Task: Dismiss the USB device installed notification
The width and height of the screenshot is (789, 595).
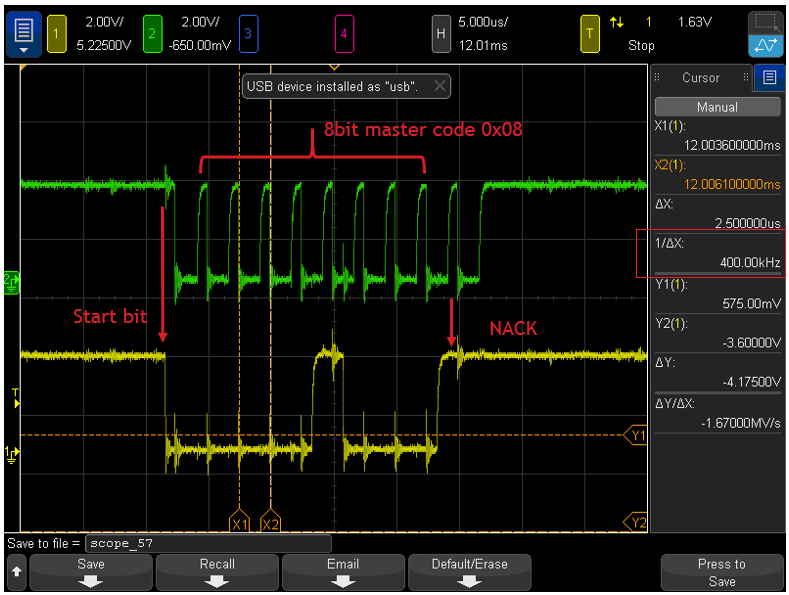Action: click(439, 87)
